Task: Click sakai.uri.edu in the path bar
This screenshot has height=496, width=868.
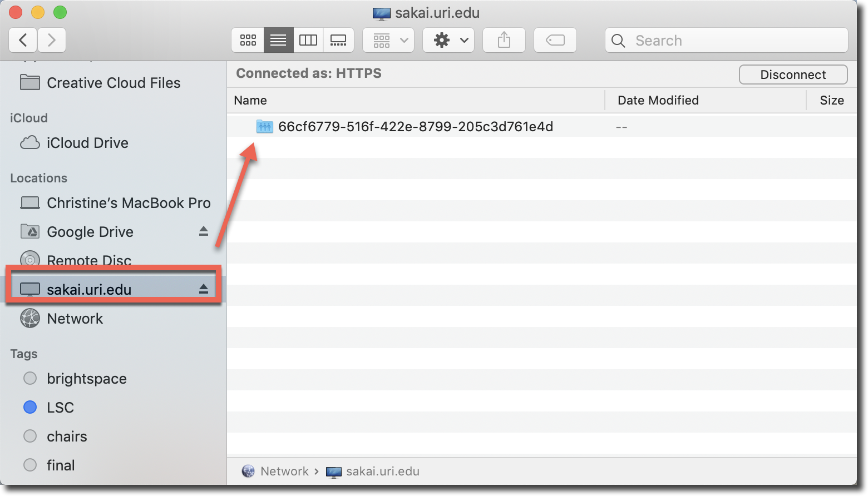Action: tap(383, 472)
